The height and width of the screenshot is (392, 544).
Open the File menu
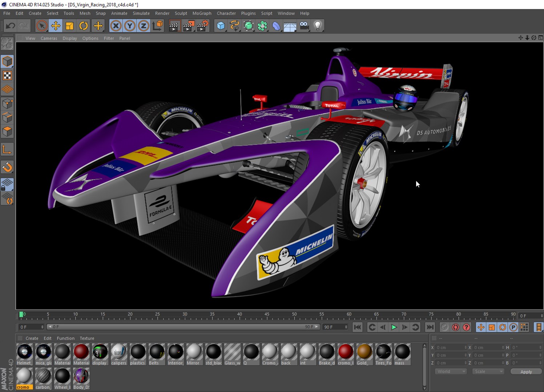pos(7,13)
